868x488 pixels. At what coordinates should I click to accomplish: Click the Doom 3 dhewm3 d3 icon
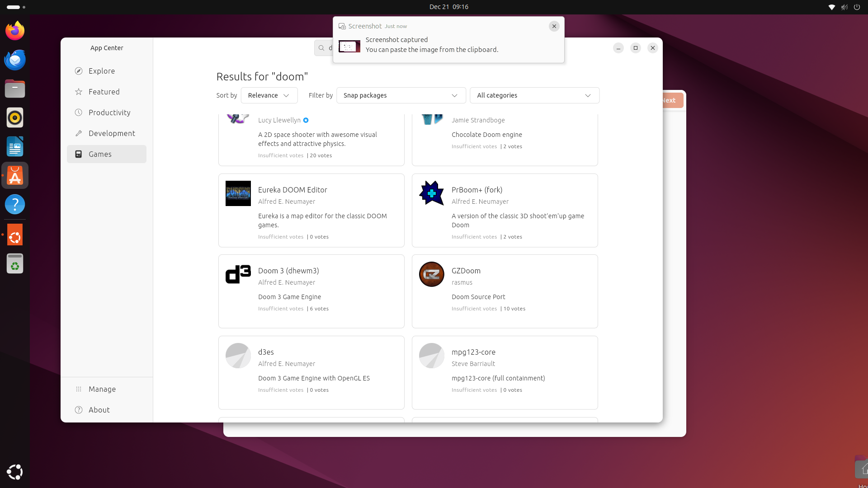238,274
